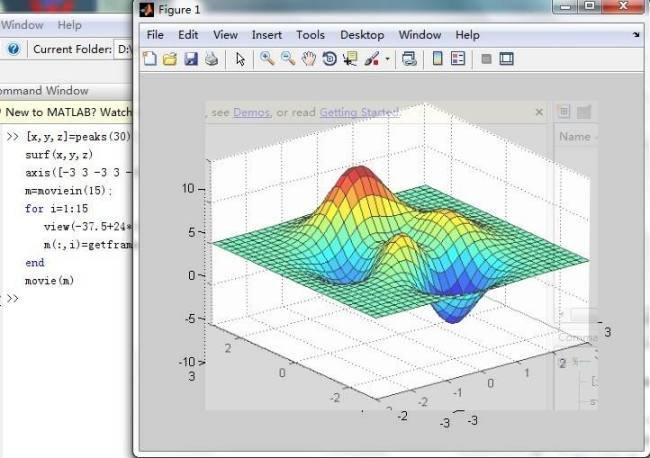Save the figure with the floppy disk icon
Screen dimensions: 650x458
(191, 59)
